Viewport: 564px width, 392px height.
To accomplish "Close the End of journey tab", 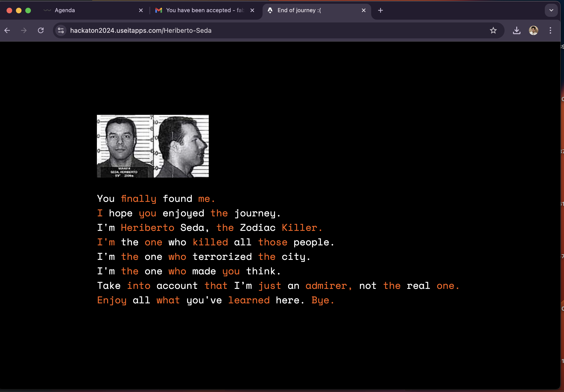I will [363, 10].
